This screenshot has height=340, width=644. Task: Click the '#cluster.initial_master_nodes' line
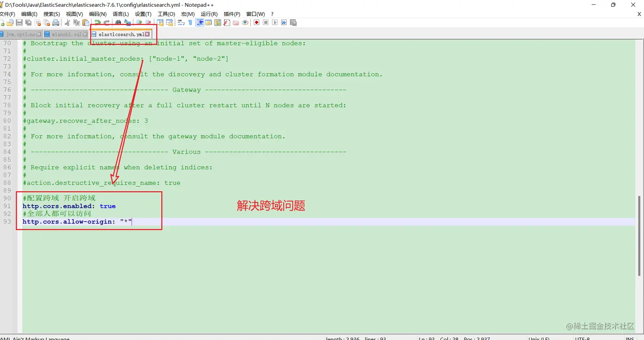(126, 58)
